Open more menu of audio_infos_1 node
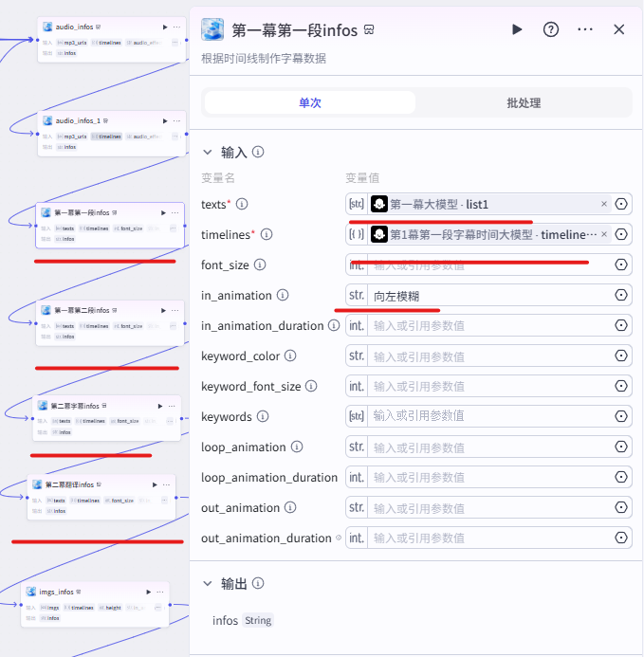This screenshot has height=657, width=644. click(177, 120)
